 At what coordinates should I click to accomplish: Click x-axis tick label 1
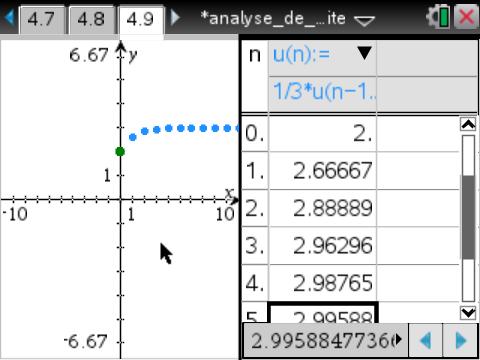(x=131, y=215)
